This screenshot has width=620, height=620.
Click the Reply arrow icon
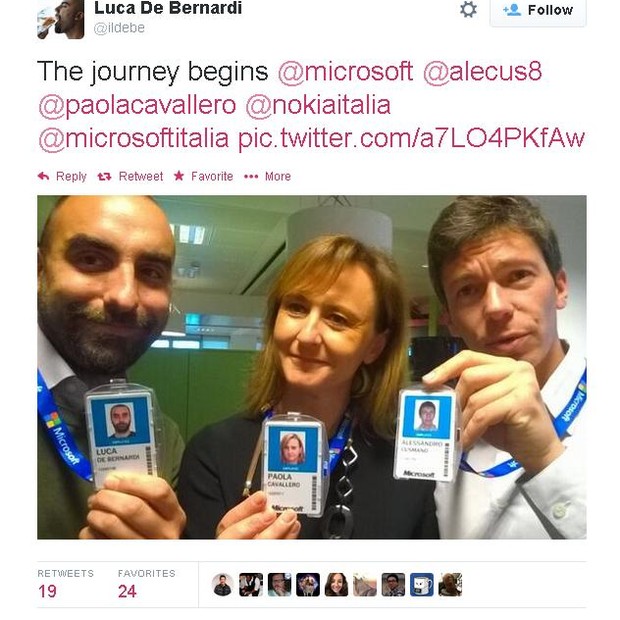[x=43, y=176]
